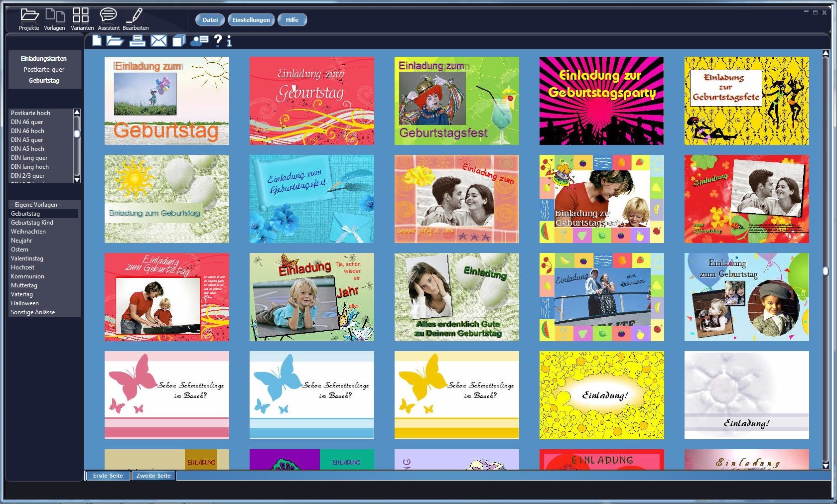This screenshot has width=837, height=504.
Task: Select the blue butterfly Schmetterlinge template
Action: [312, 395]
